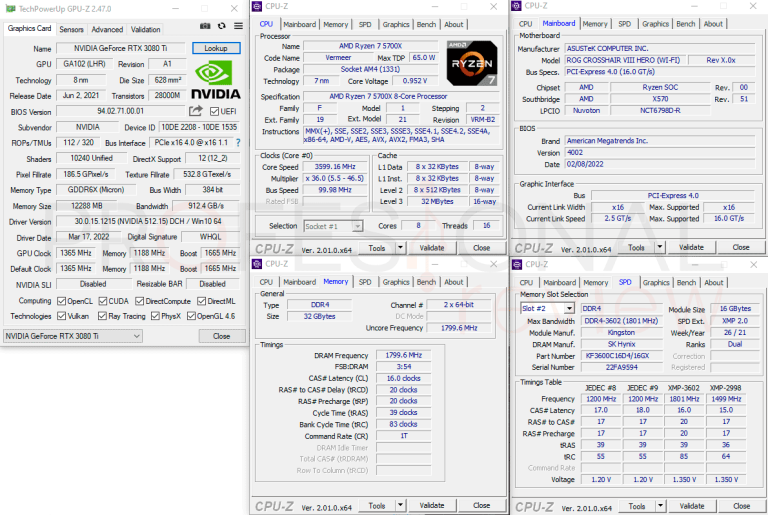Screen dimensions: 768x515
Task: Click the GPU name field RTX 3080 Ti
Action: click(120, 48)
